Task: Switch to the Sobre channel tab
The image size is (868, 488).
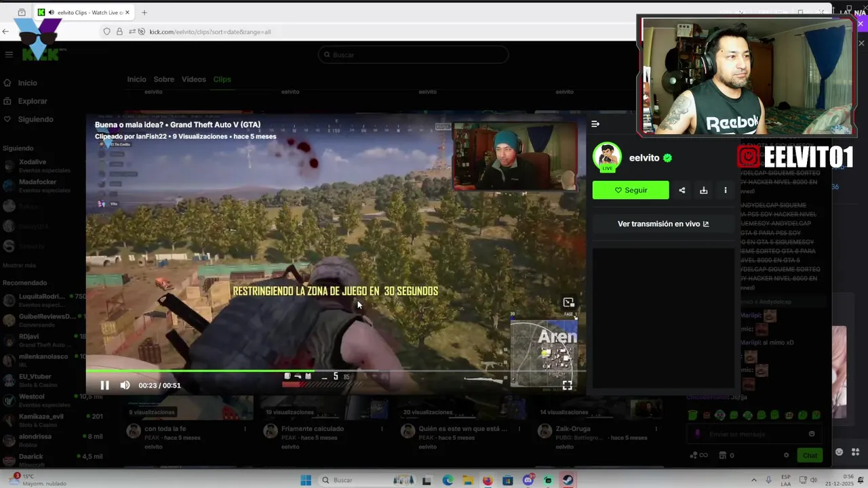Action: click(163, 79)
